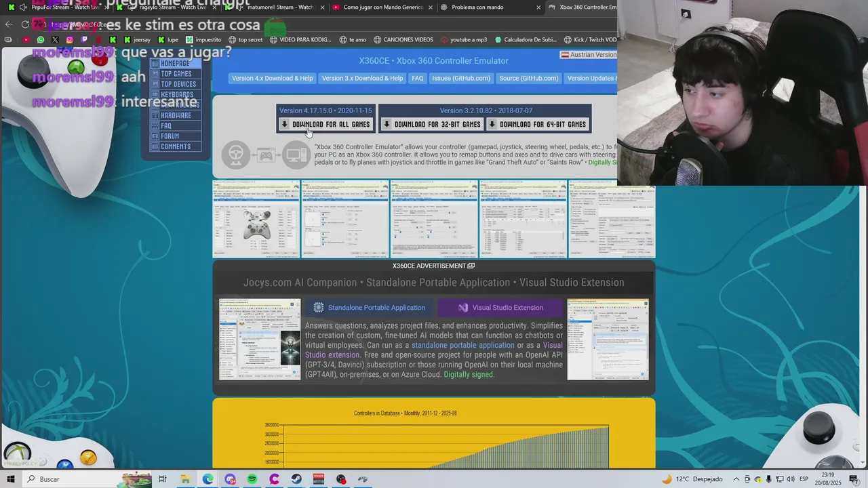Click Download for 32-bit Games button

tap(431, 124)
